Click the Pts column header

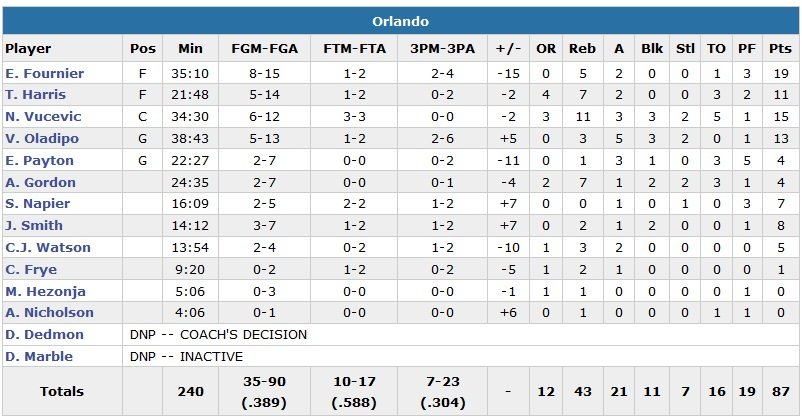click(781, 49)
